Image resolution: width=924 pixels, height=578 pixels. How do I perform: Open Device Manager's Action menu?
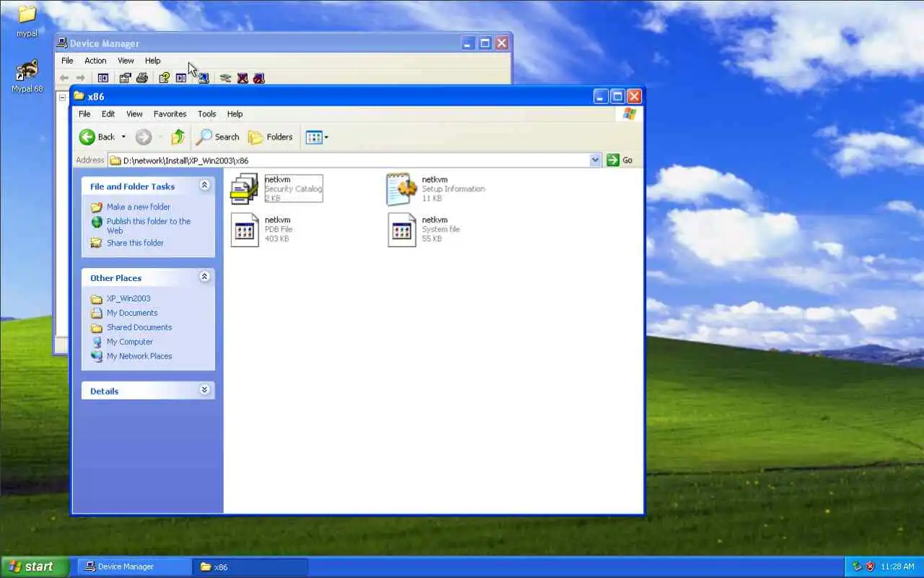95,61
